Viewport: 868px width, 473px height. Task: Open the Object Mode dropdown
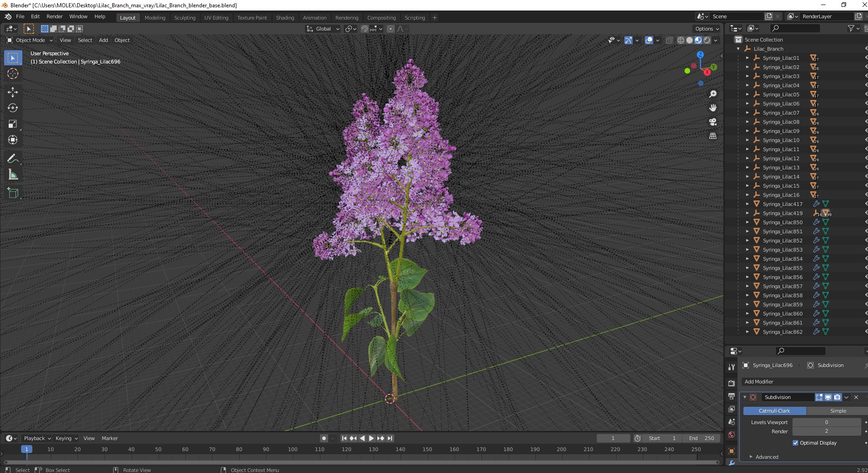[30, 40]
